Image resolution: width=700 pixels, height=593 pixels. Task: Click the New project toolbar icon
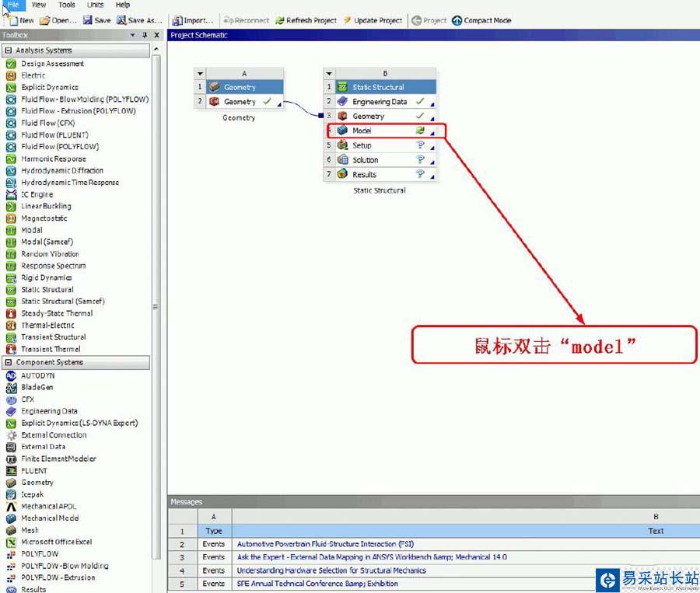click(x=13, y=20)
